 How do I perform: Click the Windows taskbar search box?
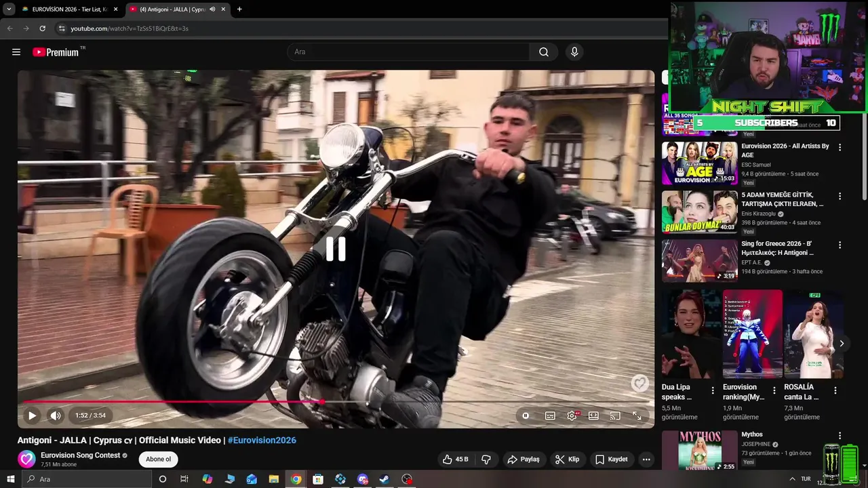(x=86, y=479)
